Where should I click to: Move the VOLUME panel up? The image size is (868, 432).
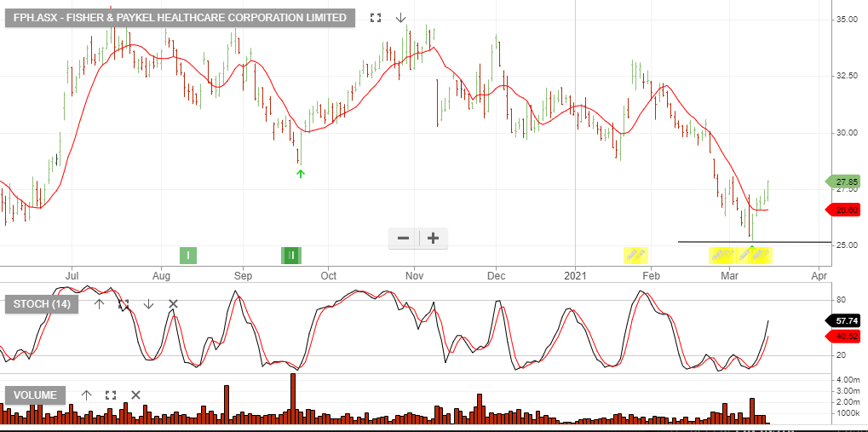[86, 395]
